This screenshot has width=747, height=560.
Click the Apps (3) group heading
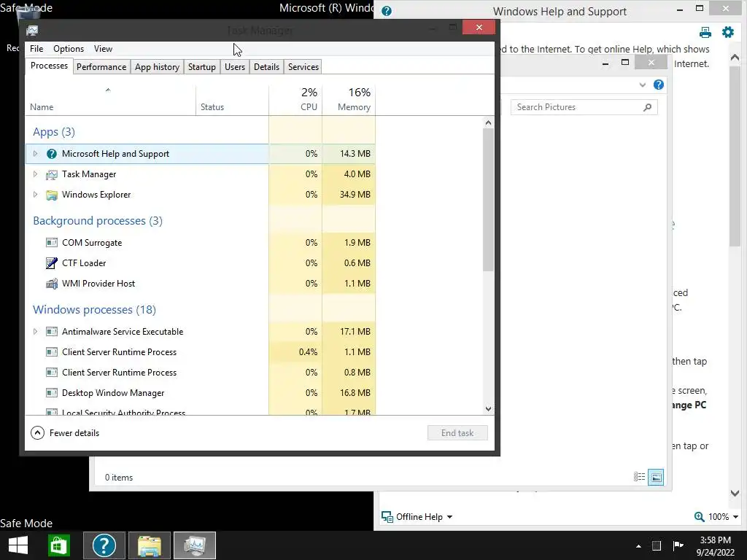(54, 132)
